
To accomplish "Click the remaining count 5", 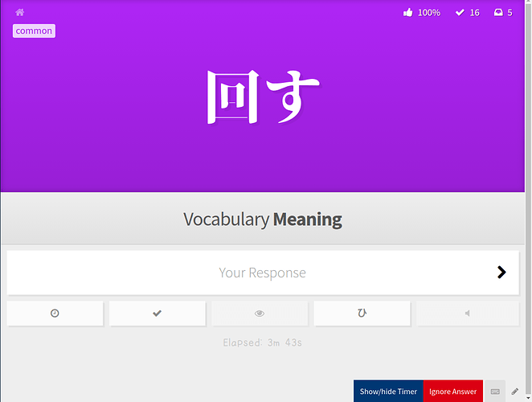I will (x=509, y=13).
